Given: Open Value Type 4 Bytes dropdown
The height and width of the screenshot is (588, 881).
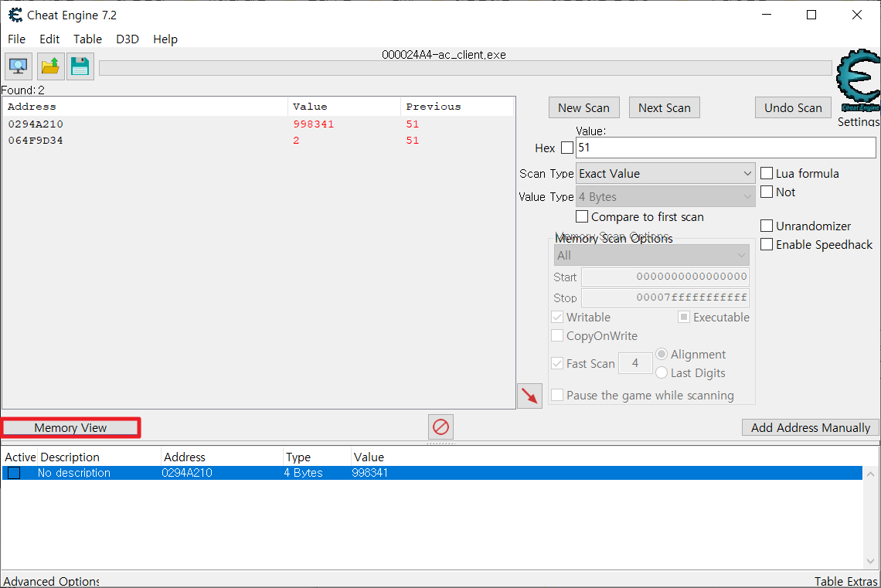Looking at the screenshot, I should 665,196.
